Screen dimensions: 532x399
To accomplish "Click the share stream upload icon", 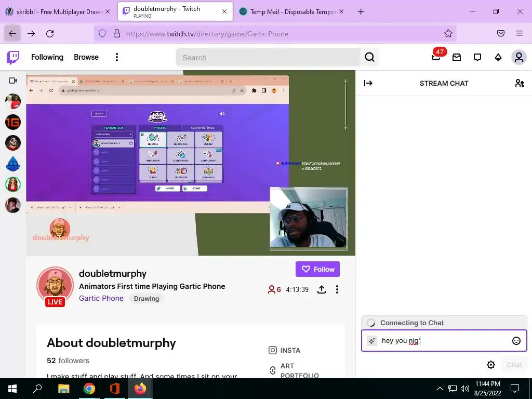I will [x=321, y=289].
